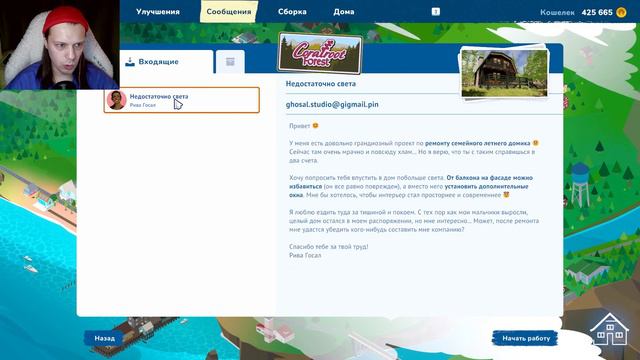Image resolution: width=640 pixels, height=360 pixels.
Task: Click the Начать работу button
Action: 525,338
